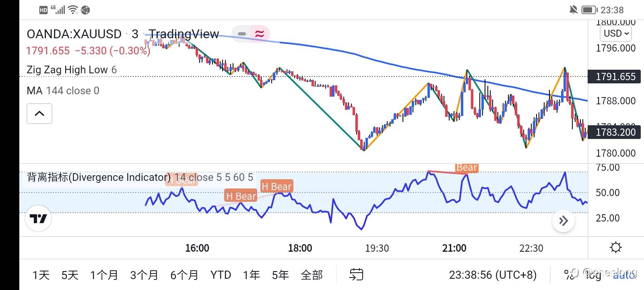
Task: Click the go-to-date calendar icon
Action: click(356, 275)
